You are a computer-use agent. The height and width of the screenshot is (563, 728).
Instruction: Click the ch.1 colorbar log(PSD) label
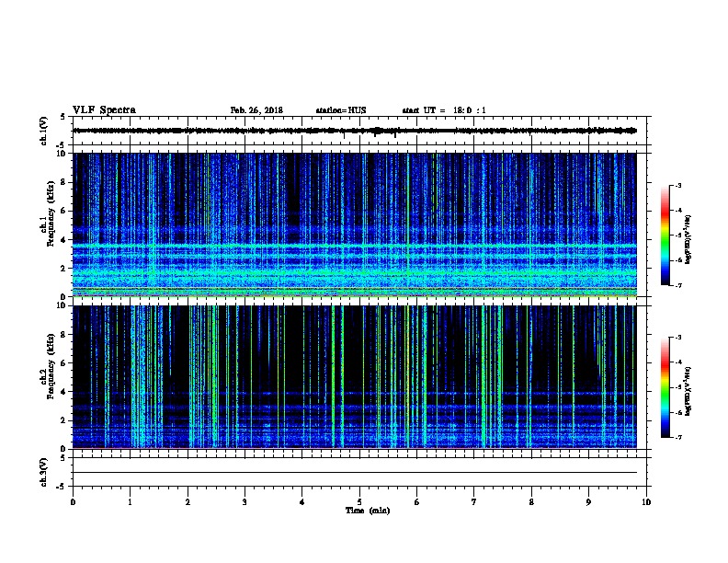[688, 239]
